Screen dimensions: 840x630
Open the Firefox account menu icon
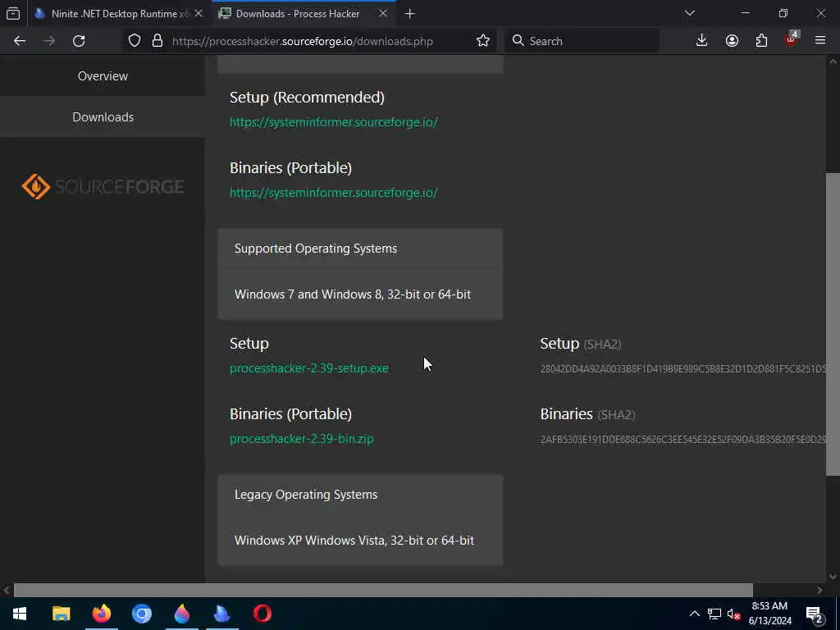click(x=732, y=41)
